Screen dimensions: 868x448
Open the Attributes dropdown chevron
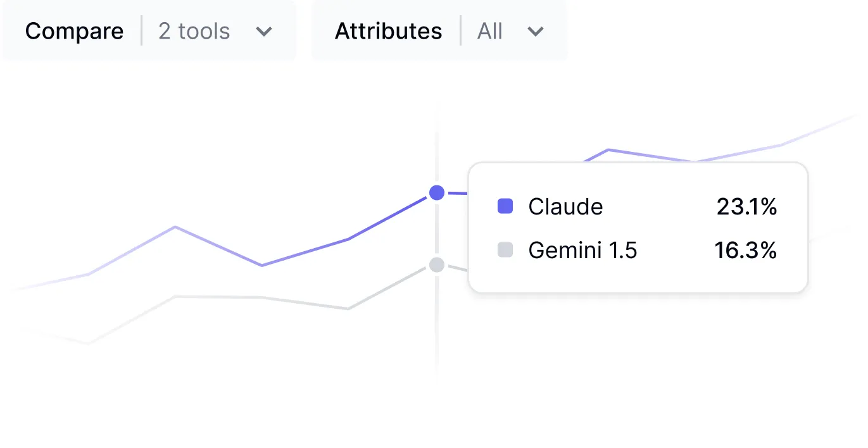point(536,32)
